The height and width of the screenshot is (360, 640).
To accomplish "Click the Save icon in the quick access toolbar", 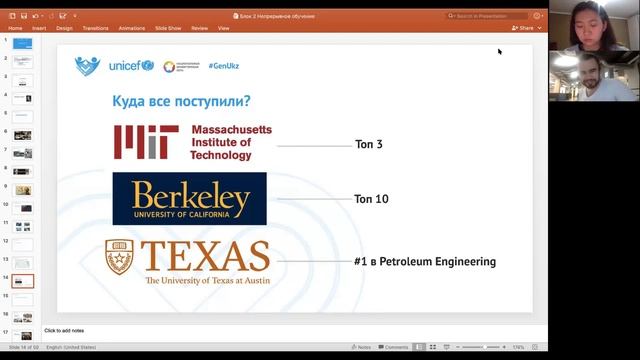I will point(24,16).
